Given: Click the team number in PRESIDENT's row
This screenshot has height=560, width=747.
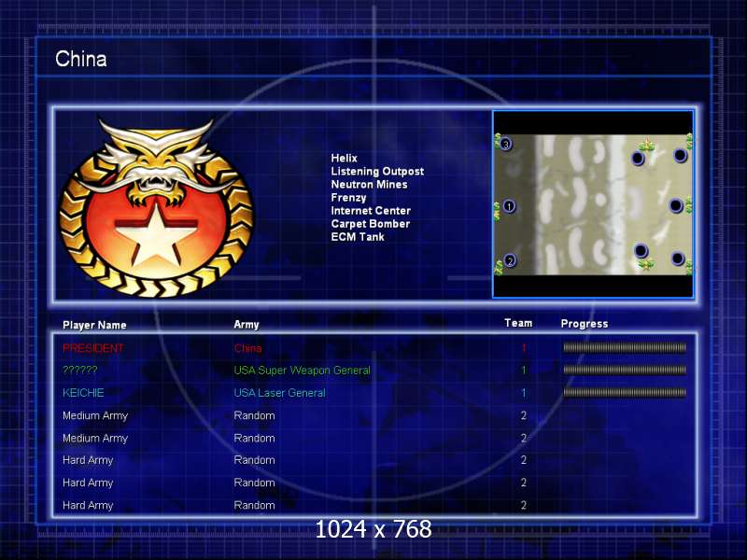Looking at the screenshot, I should [x=524, y=348].
